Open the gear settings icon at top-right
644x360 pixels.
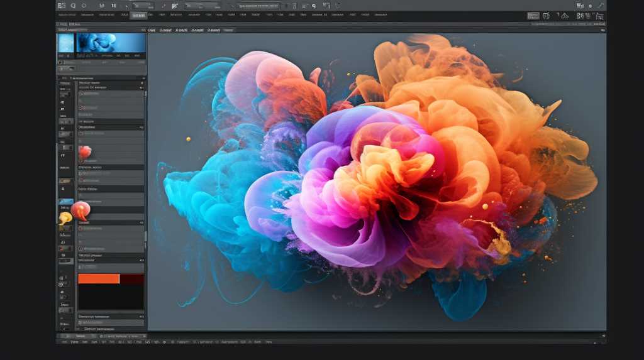(590, 6)
